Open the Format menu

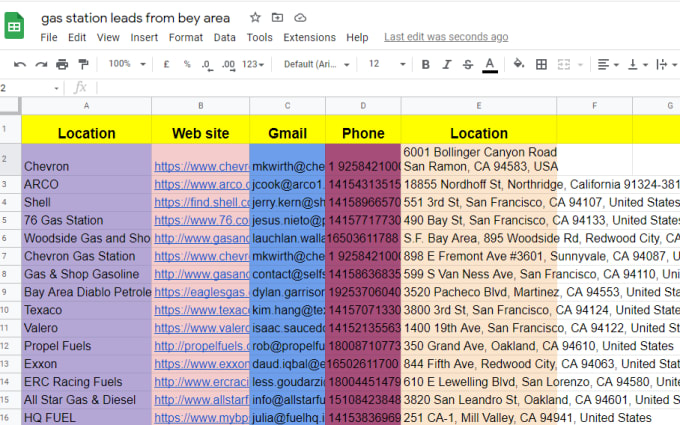186,37
